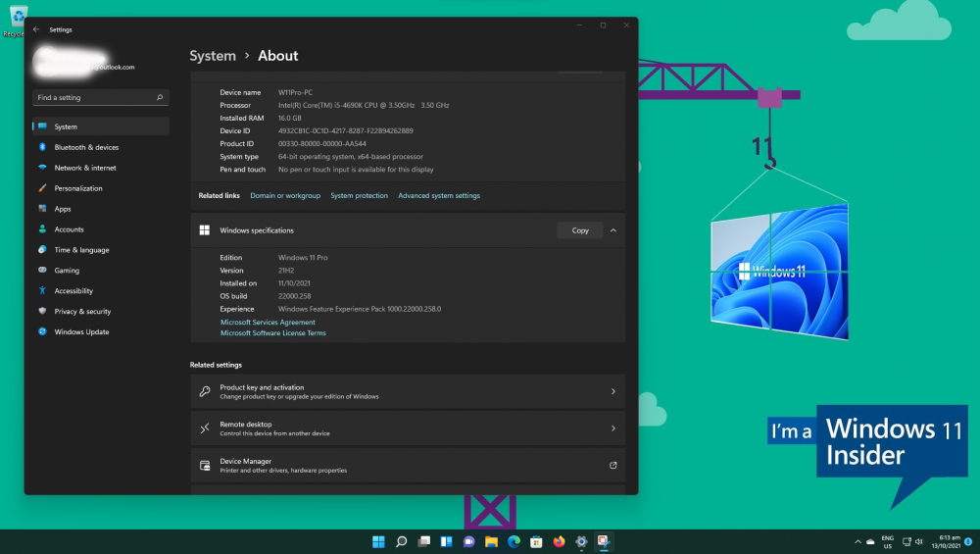
Task: Copy the Windows specifications
Action: [x=580, y=230]
